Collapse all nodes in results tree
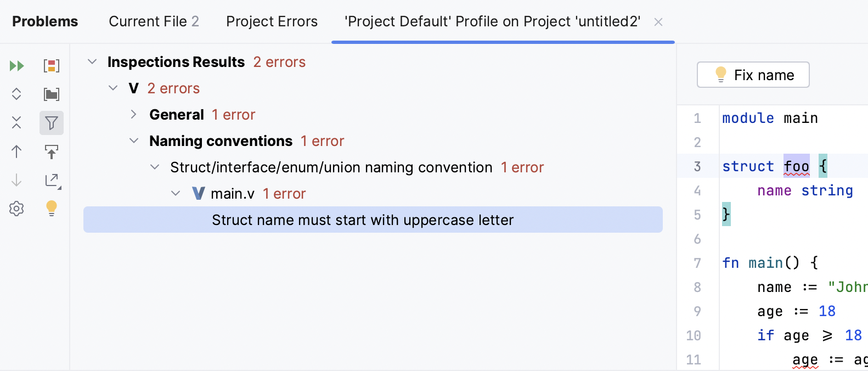The width and height of the screenshot is (868, 371). tap(16, 123)
